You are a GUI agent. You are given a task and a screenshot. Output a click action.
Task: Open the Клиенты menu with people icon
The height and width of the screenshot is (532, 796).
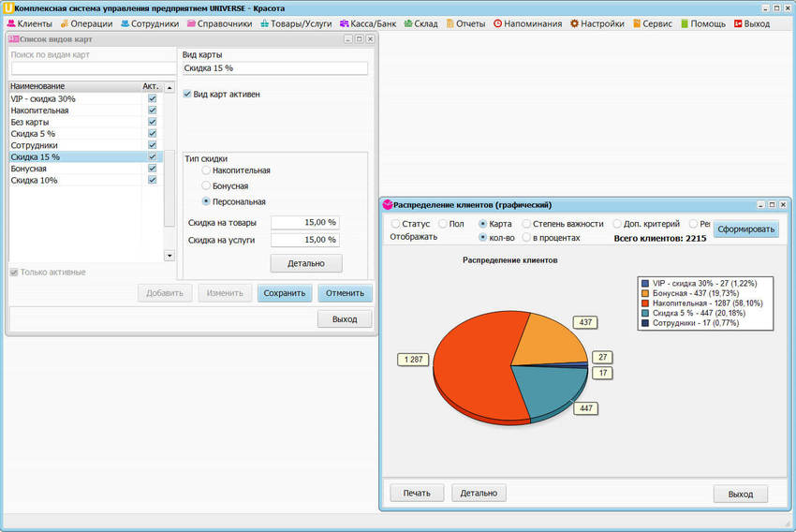29,23
